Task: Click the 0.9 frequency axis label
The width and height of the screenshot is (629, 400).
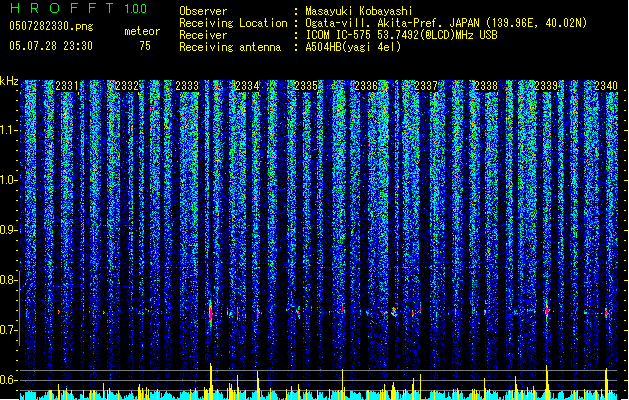Action: click(x=9, y=230)
